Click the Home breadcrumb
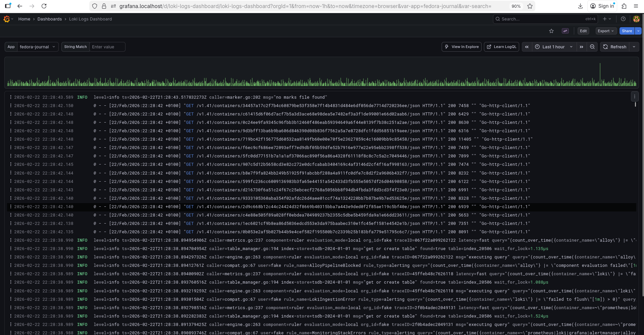 (x=24, y=19)
